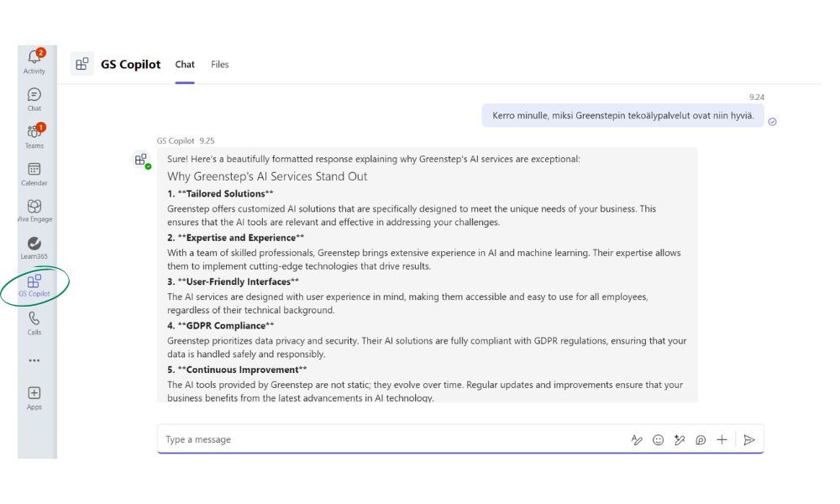Open the emoji picker
The width and height of the screenshot is (840, 504).
(x=659, y=439)
